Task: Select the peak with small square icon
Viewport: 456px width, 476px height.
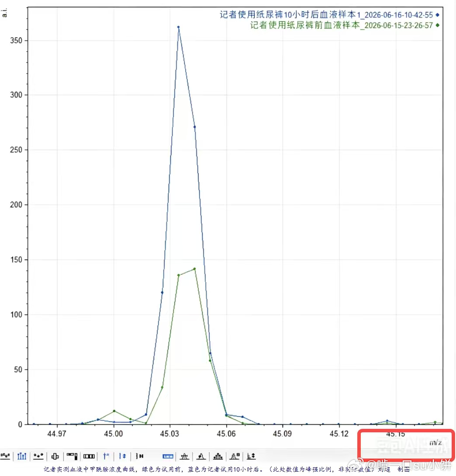Action: point(235,456)
